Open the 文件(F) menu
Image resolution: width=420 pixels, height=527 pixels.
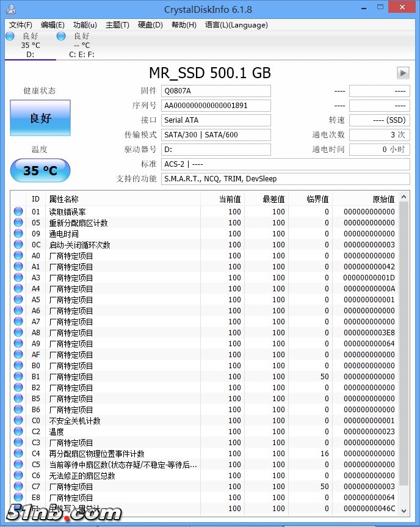tap(21, 25)
